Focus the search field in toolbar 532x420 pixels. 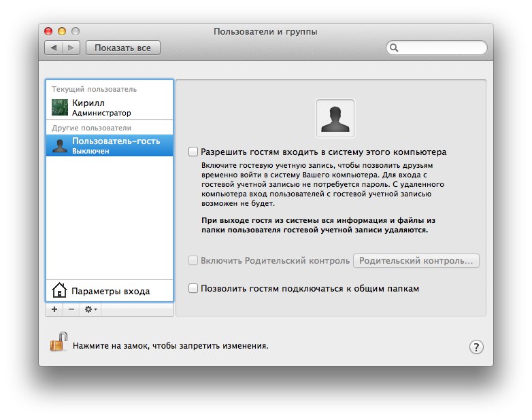pyautogui.click(x=436, y=48)
